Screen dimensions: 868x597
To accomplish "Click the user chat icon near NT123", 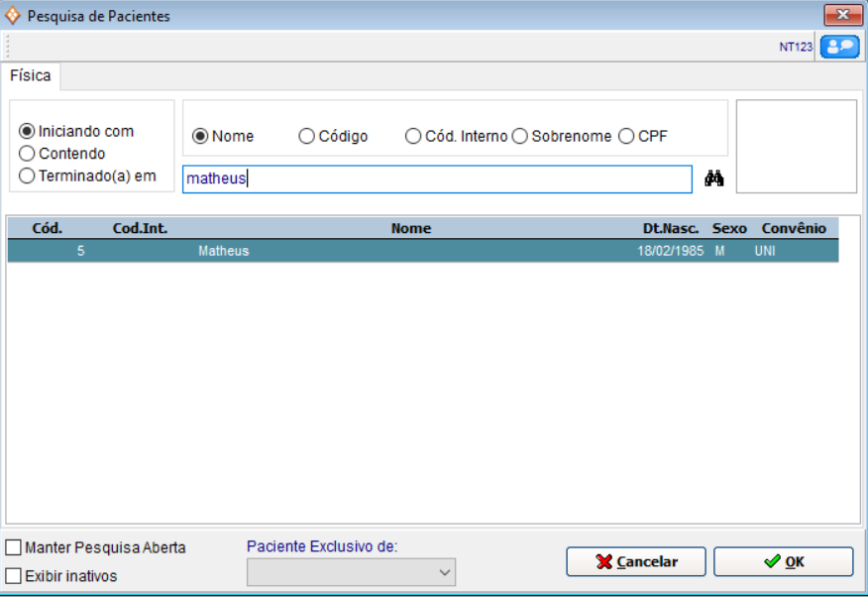I will tap(839, 47).
